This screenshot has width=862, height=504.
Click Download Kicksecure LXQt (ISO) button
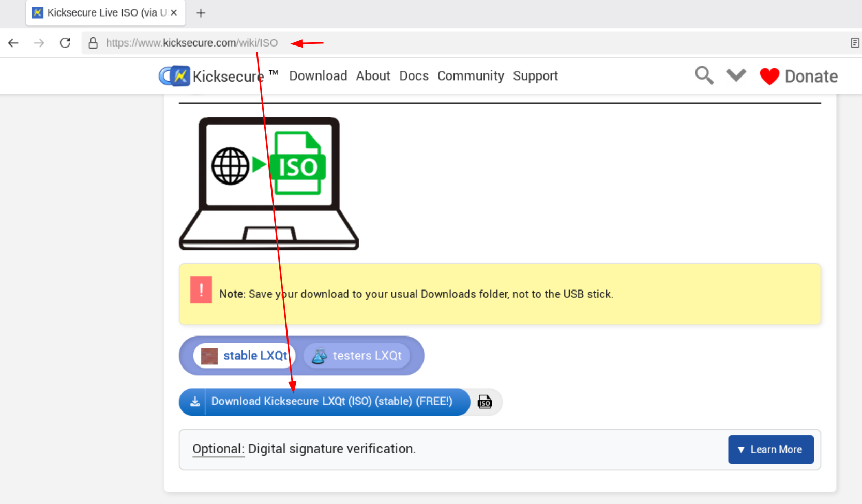tap(324, 402)
